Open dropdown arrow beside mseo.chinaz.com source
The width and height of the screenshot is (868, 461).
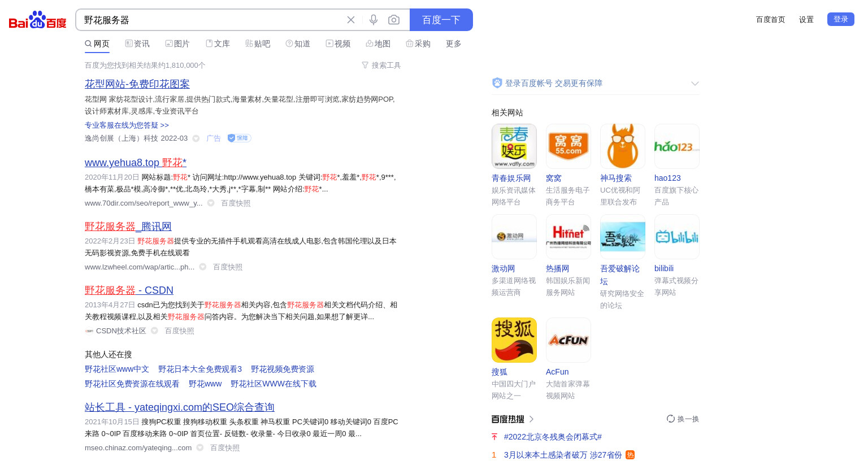pos(200,447)
